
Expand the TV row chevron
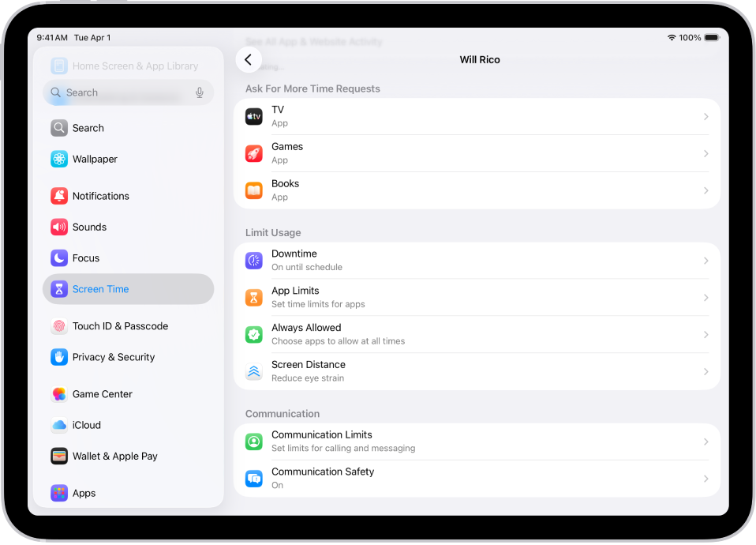[705, 117]
